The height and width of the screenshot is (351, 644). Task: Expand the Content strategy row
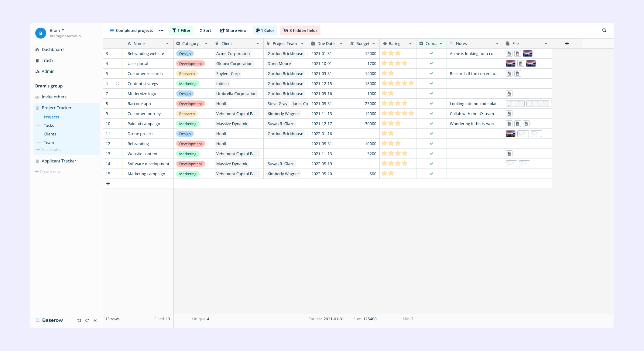click(118, 83)
